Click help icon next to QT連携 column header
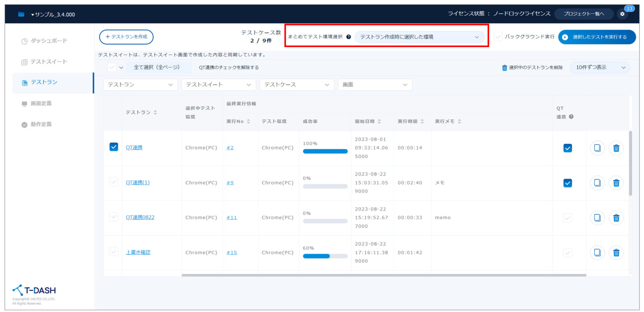Viewport: 644px width, 312px height. (571, 117)
